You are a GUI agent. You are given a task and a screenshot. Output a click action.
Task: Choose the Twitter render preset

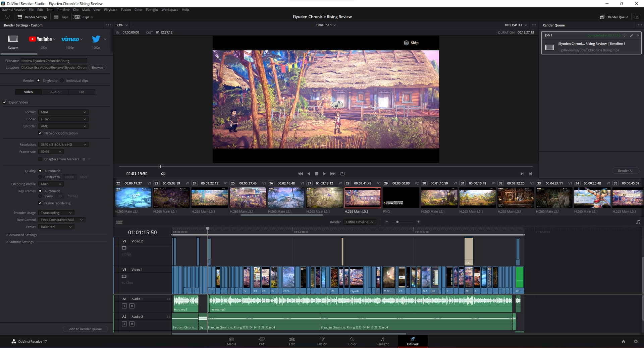tap(96, 39)
